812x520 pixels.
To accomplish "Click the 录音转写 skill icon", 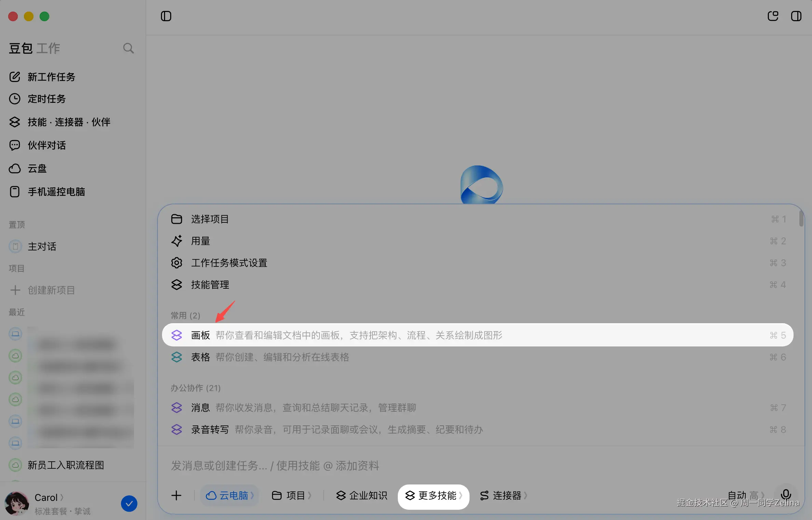I will [177, 429].
